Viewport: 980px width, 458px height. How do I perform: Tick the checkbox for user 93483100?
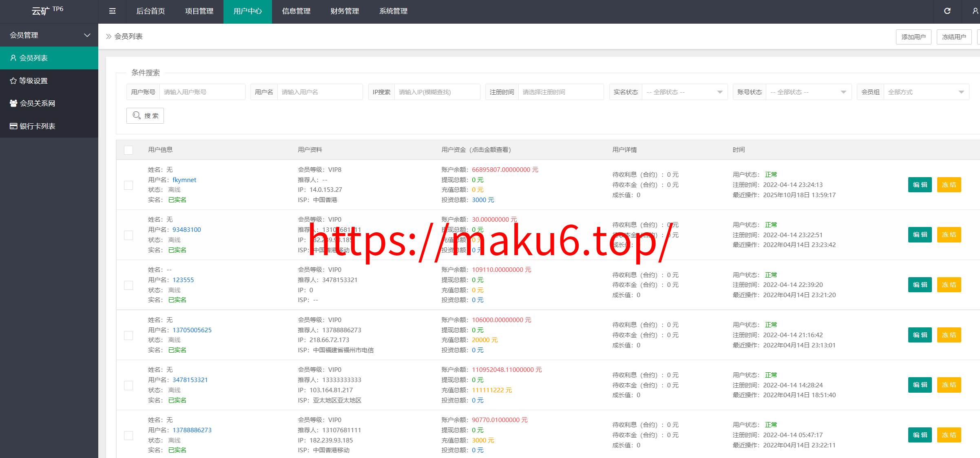(128, 235)
